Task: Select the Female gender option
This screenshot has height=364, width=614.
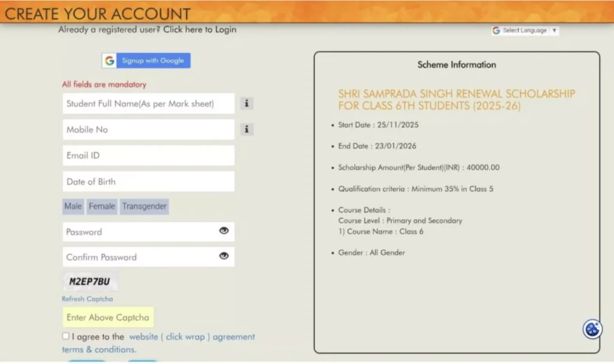Action: pyautogui.click(x=101, y=206)
